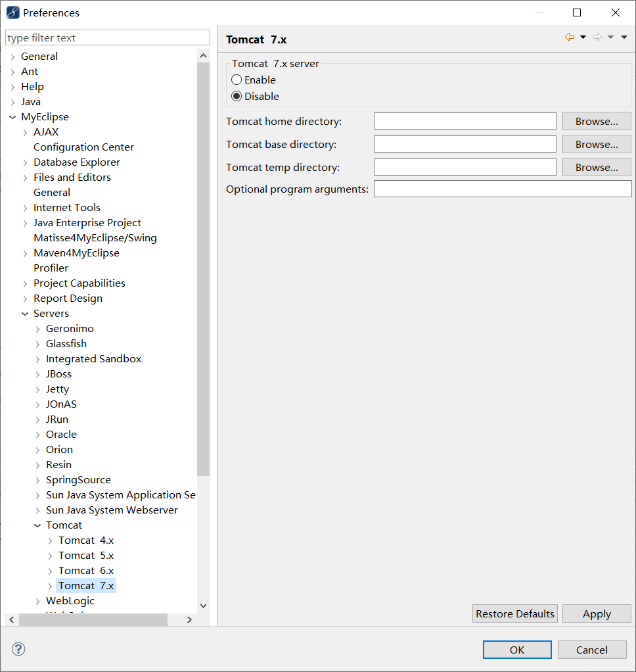Expand the Files and Editors node

point(25,178)
